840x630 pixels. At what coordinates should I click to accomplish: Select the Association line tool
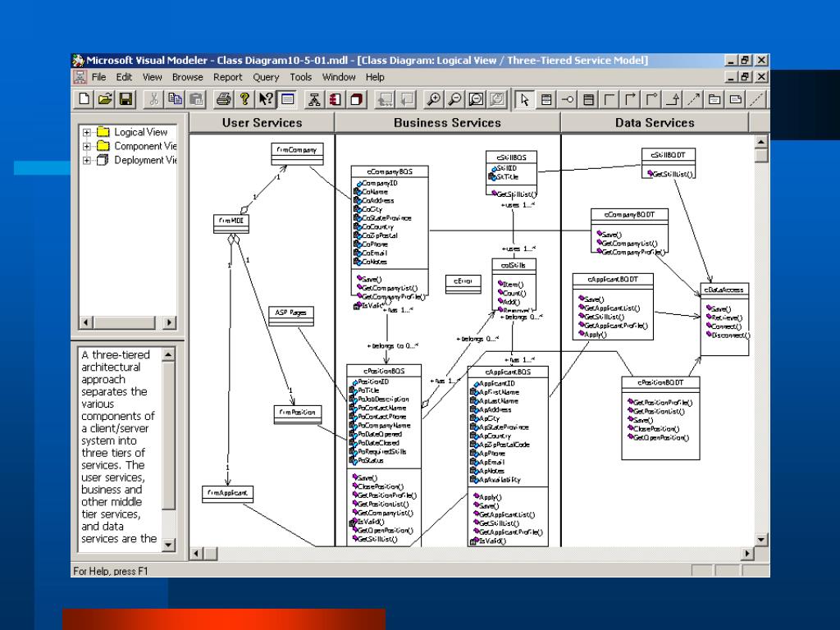point(609,99)
